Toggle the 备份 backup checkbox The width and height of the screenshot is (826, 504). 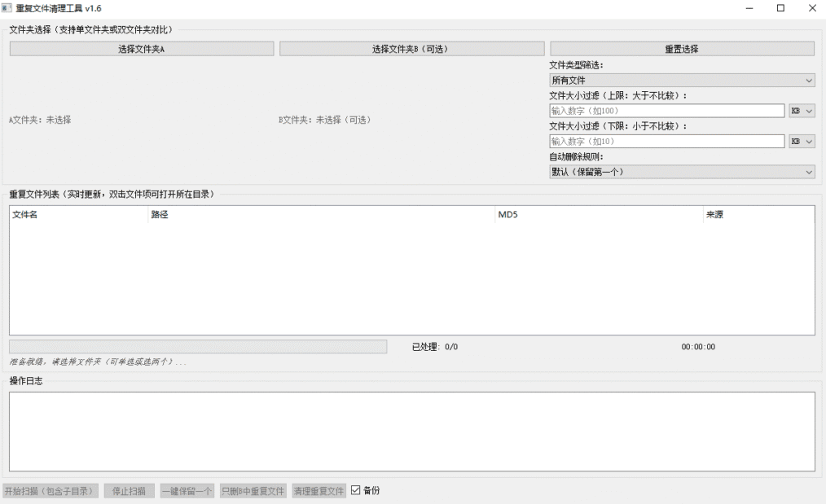click(354, 490)
